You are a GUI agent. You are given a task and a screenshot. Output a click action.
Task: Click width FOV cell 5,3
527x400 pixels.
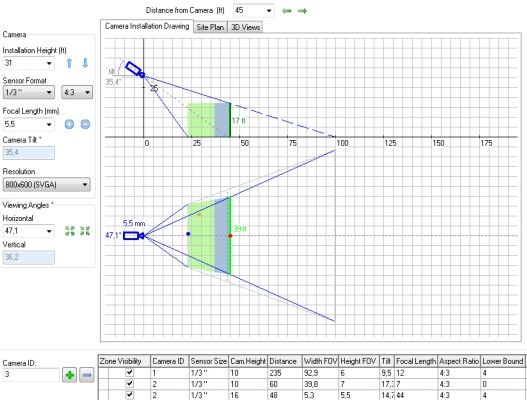click(320, 395)
